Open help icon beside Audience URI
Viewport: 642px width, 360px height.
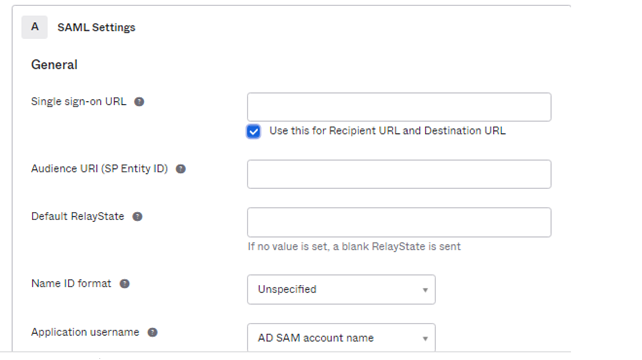[181, 169]
